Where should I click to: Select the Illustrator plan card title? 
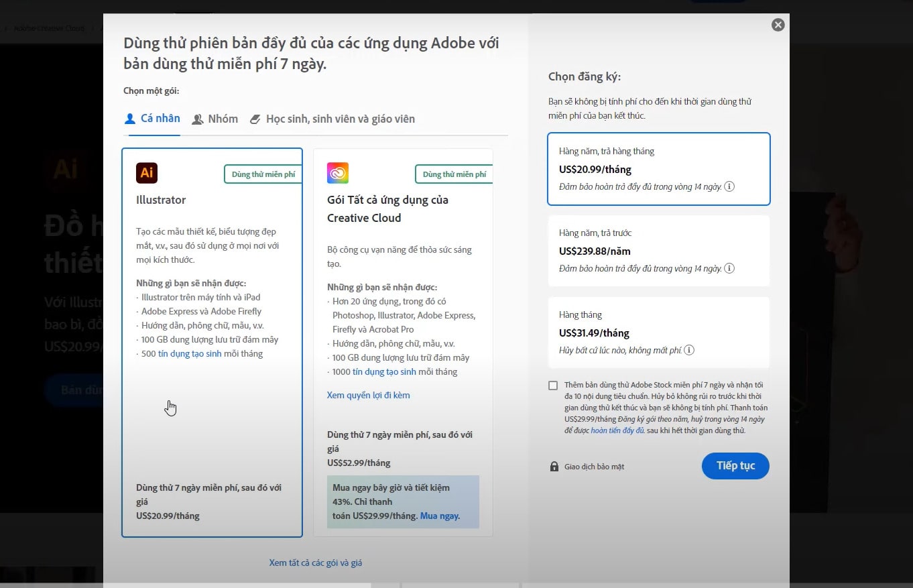pyautogui.click(x=161, y=200)
